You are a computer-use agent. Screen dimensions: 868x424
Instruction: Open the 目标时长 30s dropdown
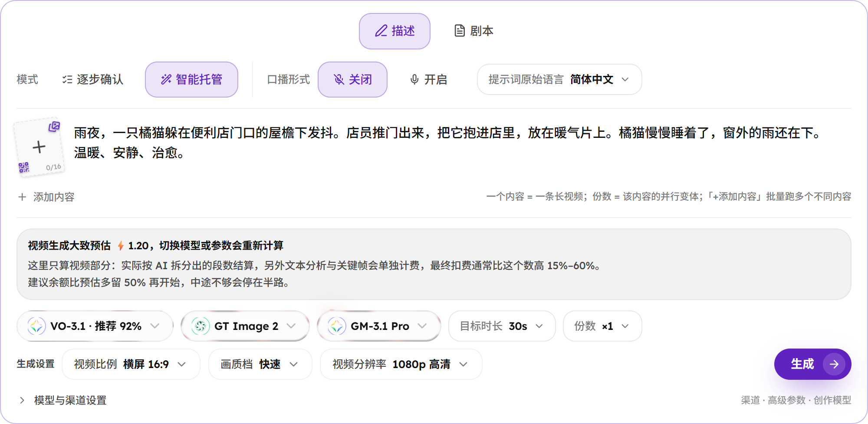[x=502, y=326]
